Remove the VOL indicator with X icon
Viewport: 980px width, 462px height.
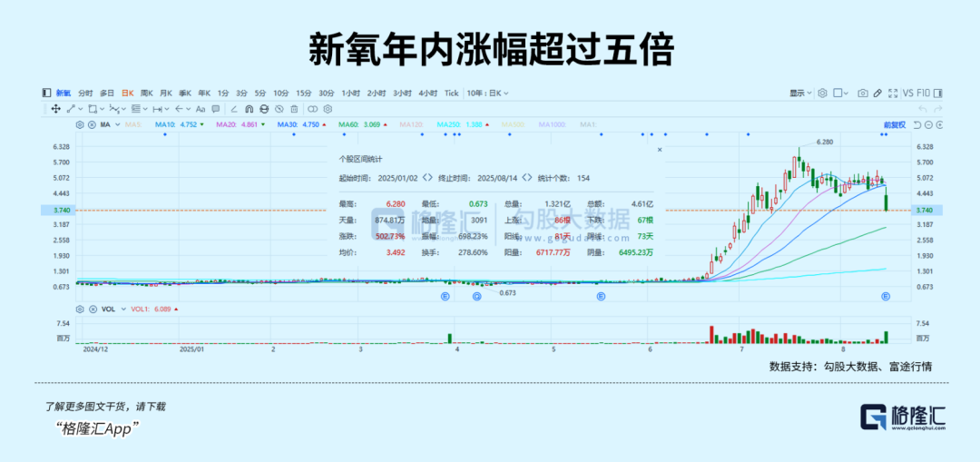pyautogui.click(x=92, y=309)
